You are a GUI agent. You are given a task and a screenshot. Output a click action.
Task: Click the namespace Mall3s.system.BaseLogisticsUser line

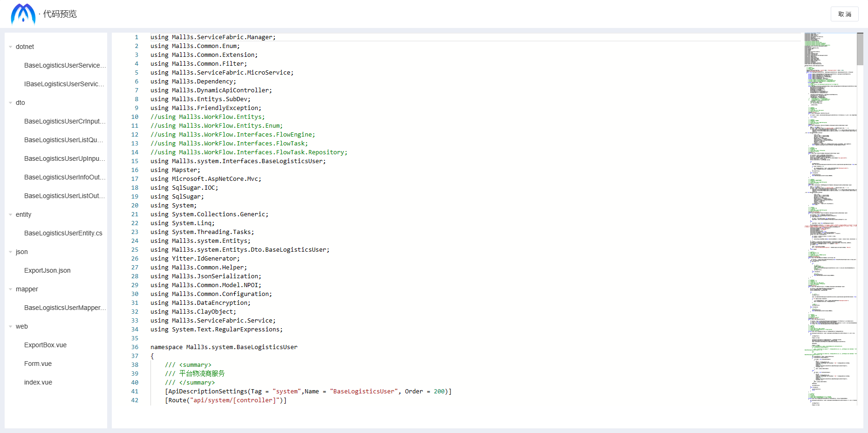(x=224, y=347)
